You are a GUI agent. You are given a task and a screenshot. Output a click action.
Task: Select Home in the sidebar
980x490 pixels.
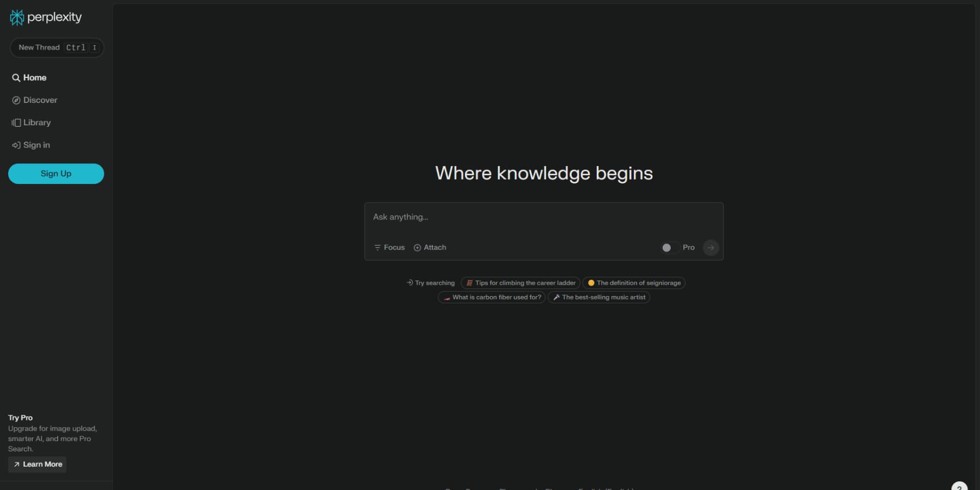point(34,78)
